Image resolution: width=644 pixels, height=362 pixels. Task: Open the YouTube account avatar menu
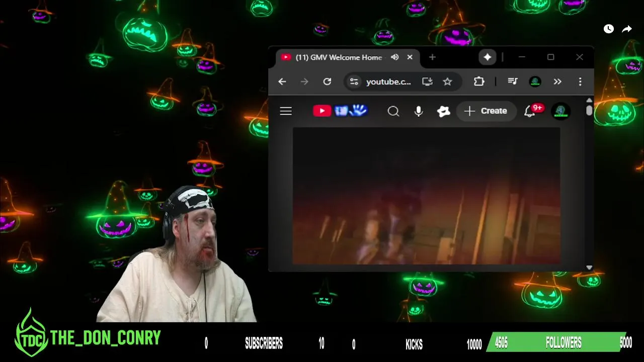pos(560,111)
